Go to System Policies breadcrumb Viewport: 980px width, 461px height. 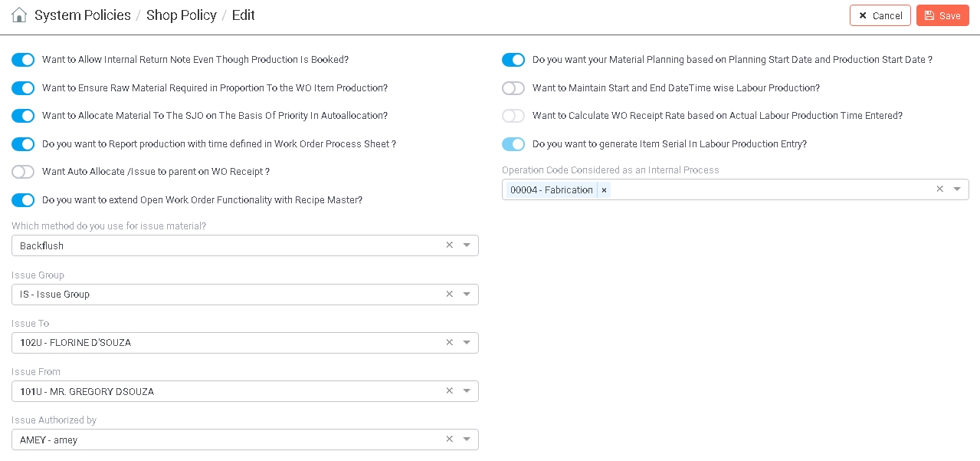83,15
